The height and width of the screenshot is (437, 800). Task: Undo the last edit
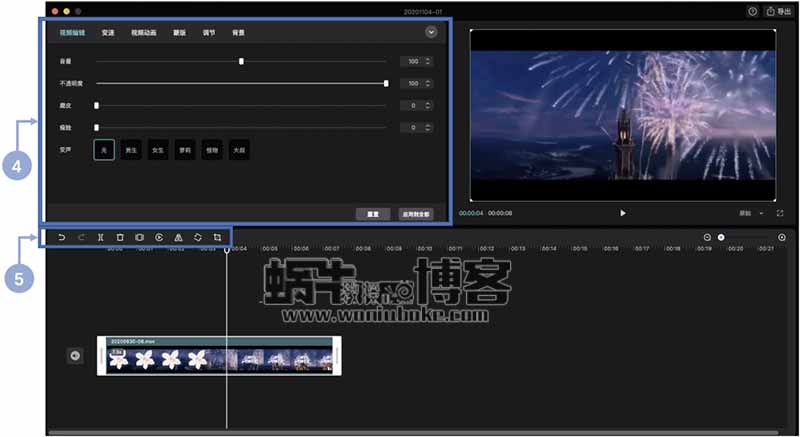tap(62, 237)
